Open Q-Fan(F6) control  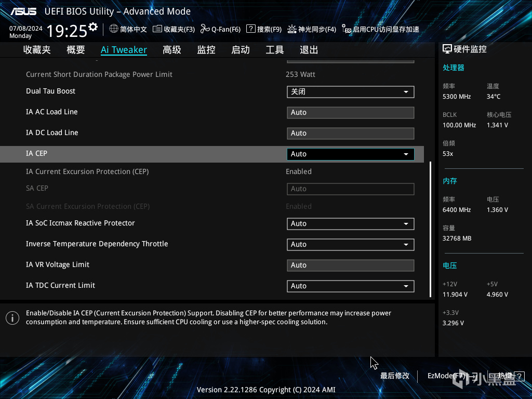tap(226, 29)
